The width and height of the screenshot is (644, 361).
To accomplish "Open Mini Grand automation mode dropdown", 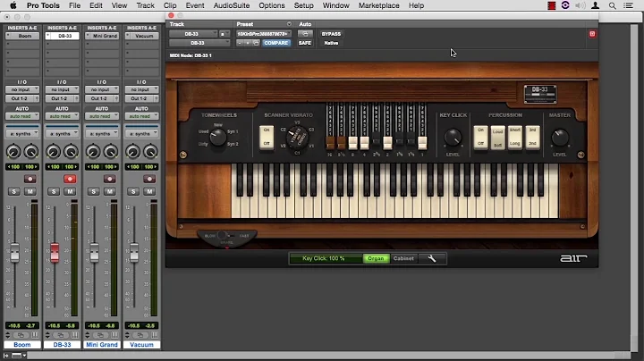I will 102,116.
